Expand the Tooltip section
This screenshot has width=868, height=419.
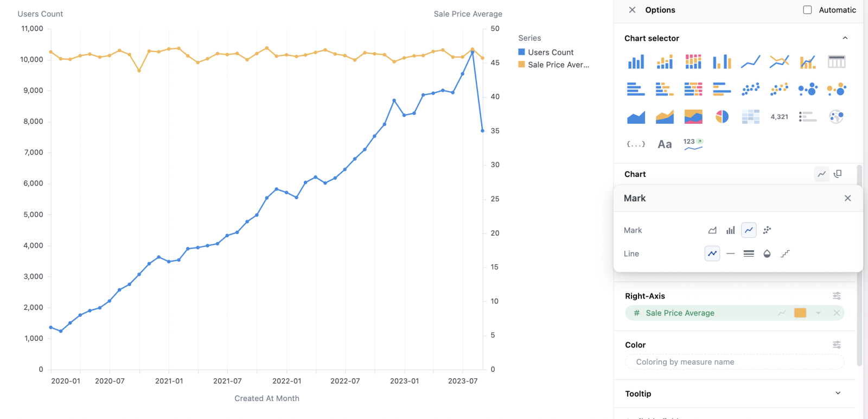[x=838, y=393]
